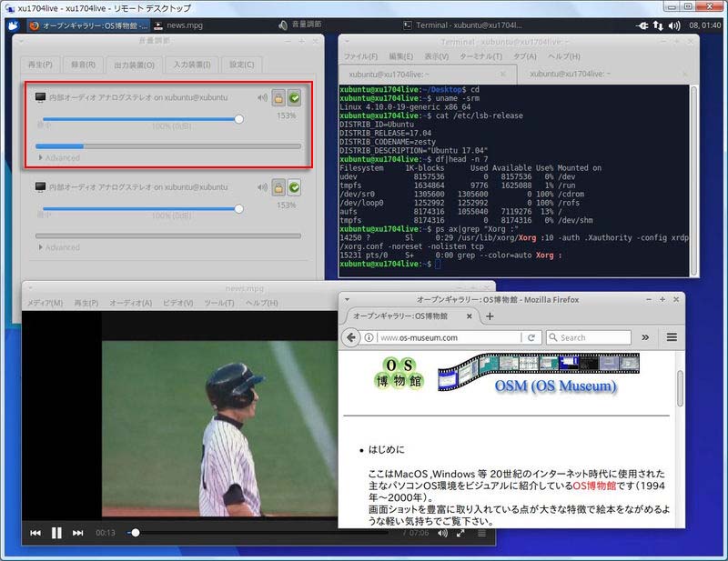Open the media player playlist icon

(482, 533)
